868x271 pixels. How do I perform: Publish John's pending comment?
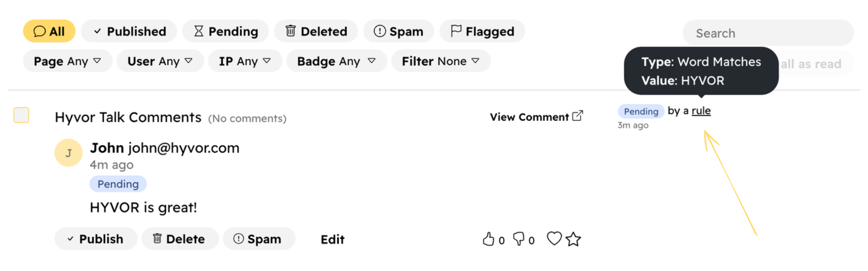coord(95,239)
